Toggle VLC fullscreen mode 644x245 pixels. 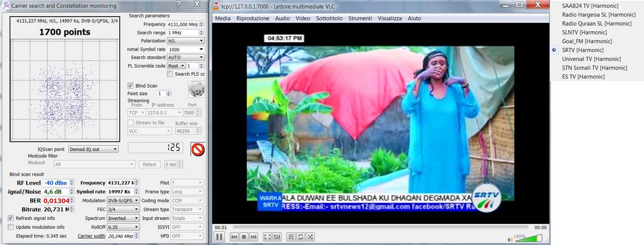pos(267,237)
